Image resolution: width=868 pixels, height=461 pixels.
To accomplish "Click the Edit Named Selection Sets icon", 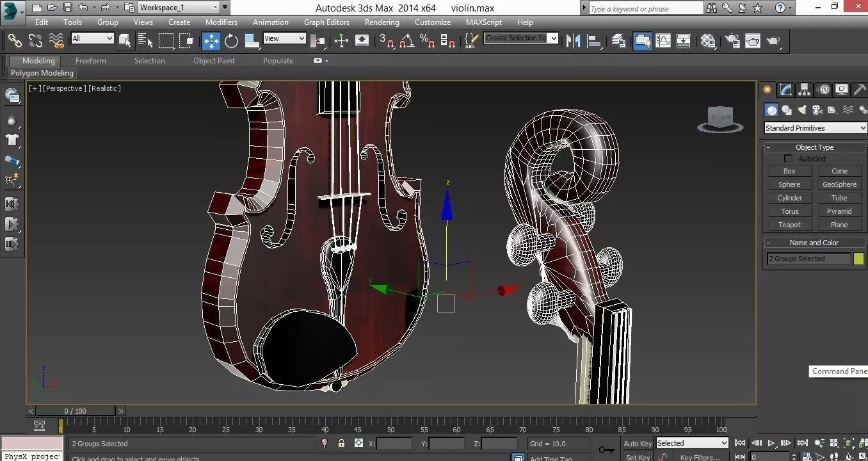I will [x=471, y=41].
